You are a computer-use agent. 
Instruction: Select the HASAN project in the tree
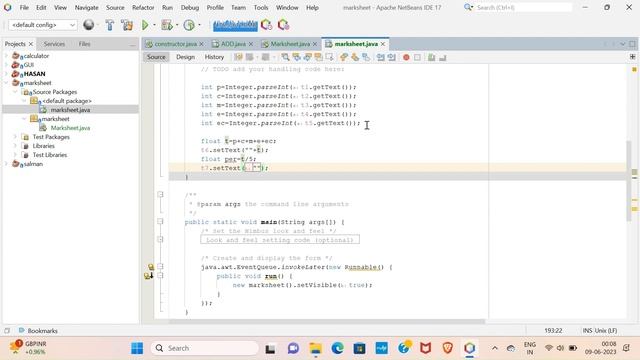click(34, 74)
